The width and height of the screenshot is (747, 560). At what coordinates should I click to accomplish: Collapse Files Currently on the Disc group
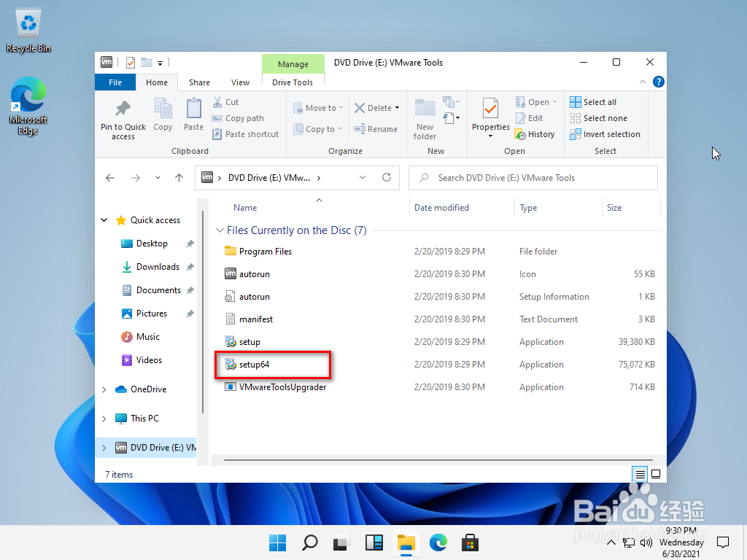pos(220,230)
